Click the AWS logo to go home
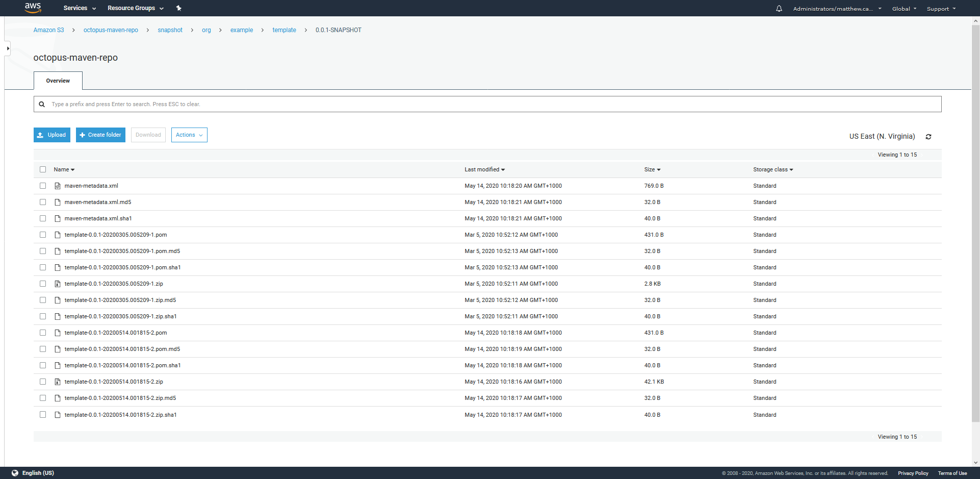Viewport: 980px width, 479px height. [33, 8]
